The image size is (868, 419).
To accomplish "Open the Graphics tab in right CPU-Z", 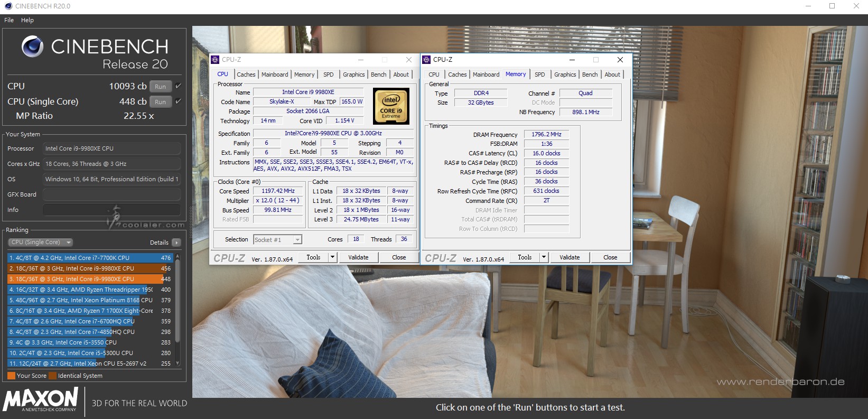I will point(565,75).
